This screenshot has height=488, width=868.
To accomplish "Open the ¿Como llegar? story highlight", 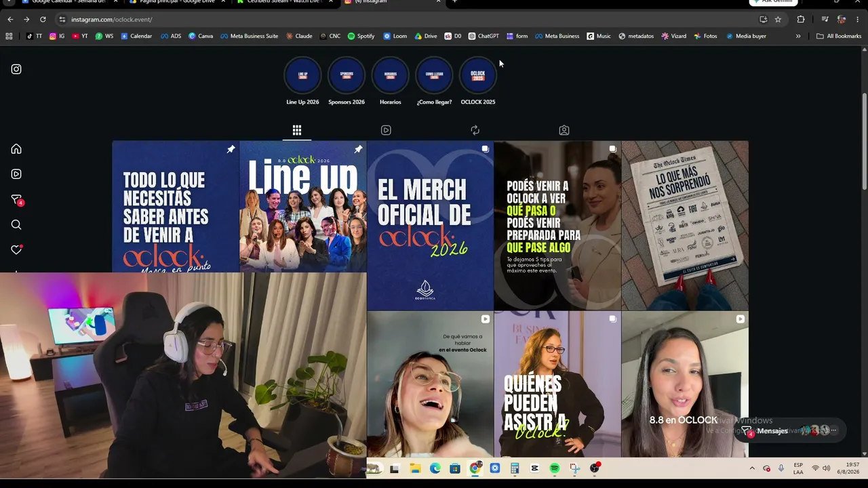I will (x=434, y=76).
